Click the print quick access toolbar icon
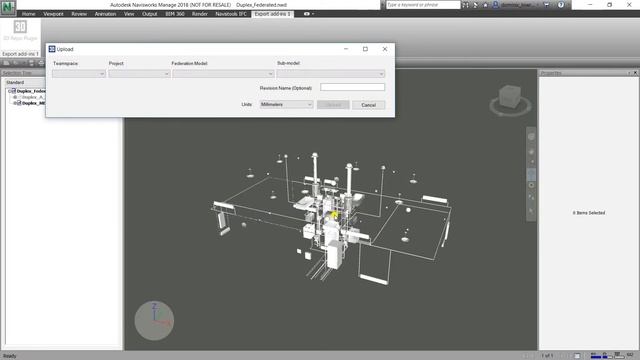 (x=41, y=63)
